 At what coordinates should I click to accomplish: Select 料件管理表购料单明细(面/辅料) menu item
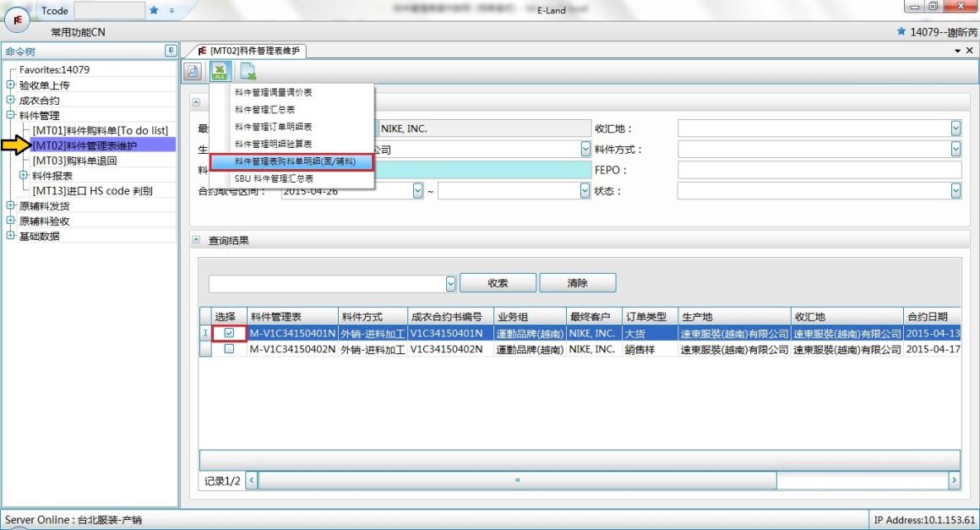click(293, 161)
